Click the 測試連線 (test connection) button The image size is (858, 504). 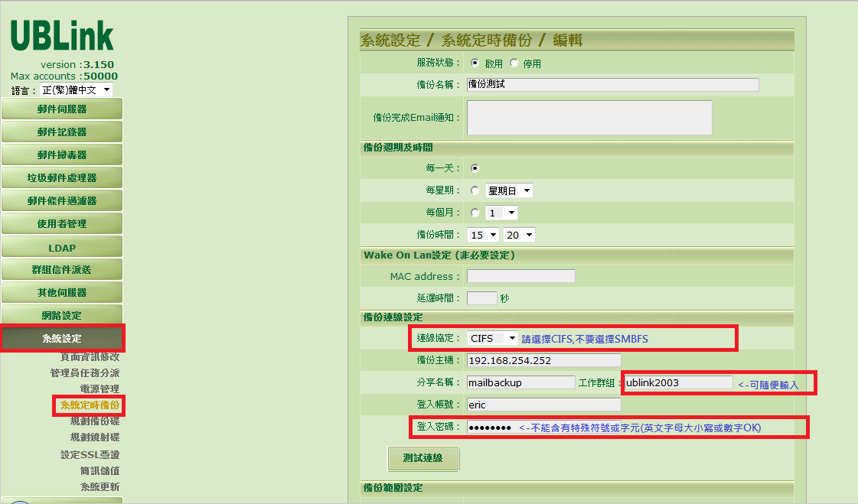pos(423,459)
